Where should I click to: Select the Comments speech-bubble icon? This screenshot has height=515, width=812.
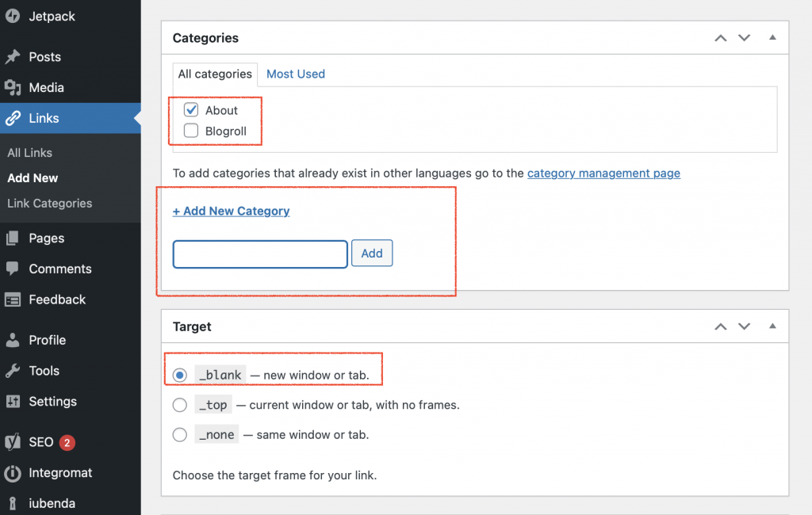13,269
